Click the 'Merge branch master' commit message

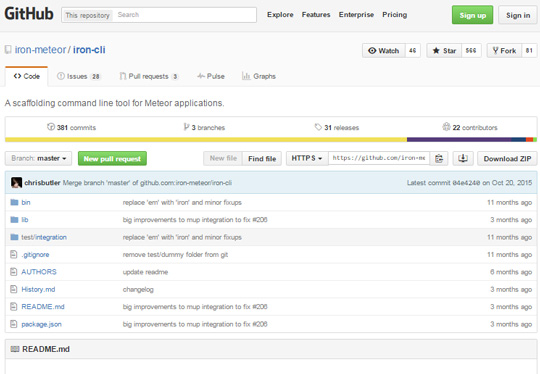147,183
